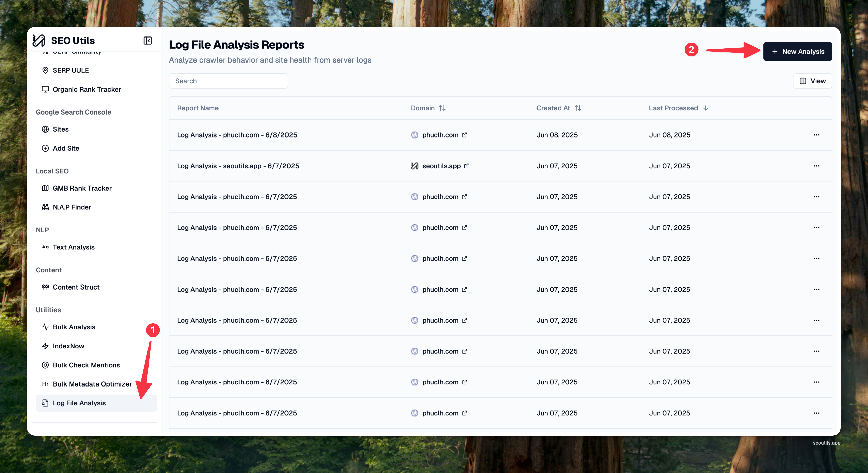Open the GMB Rank Tracker
868x473 pixels.
pyautogui.click(x=82, y=188)
